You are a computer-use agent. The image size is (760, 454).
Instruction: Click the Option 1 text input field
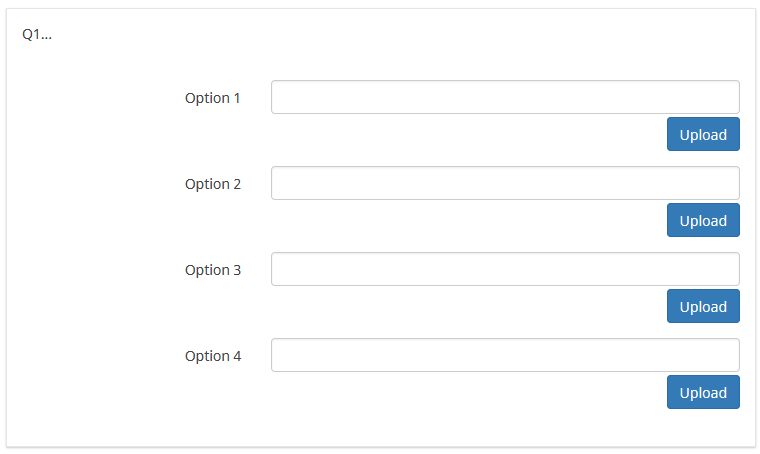pyautogui.click(x=505, y=97)
